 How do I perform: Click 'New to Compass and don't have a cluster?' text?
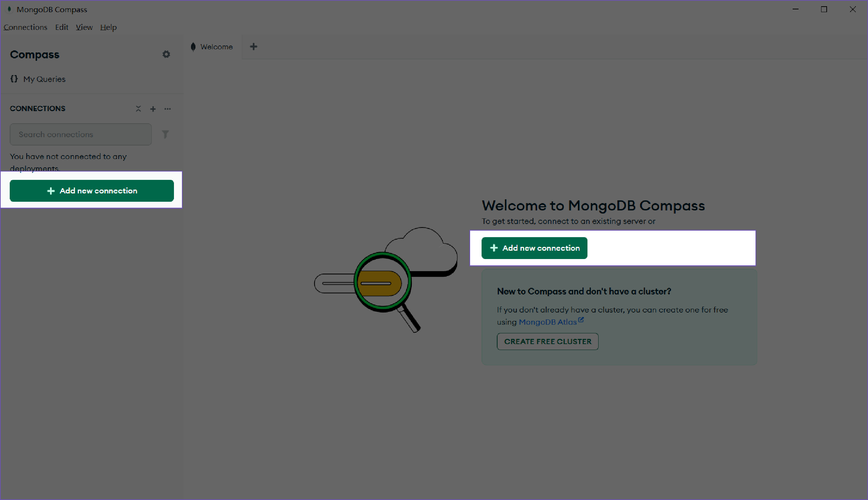tap(584, 291)
